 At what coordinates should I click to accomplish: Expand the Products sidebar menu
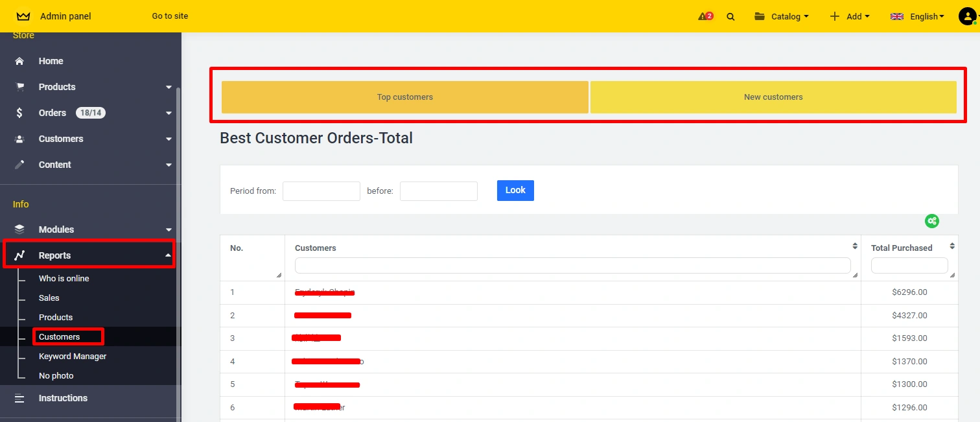(x=169, y=88)
